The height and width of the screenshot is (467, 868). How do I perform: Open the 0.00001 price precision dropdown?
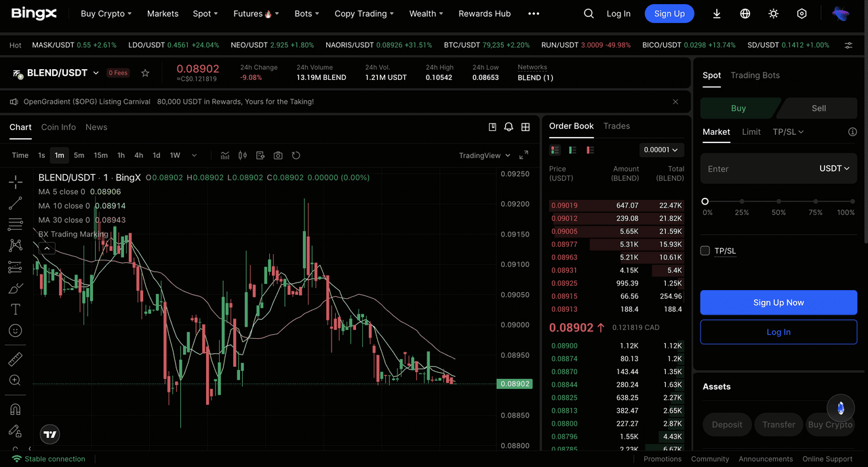pos(661,150)
